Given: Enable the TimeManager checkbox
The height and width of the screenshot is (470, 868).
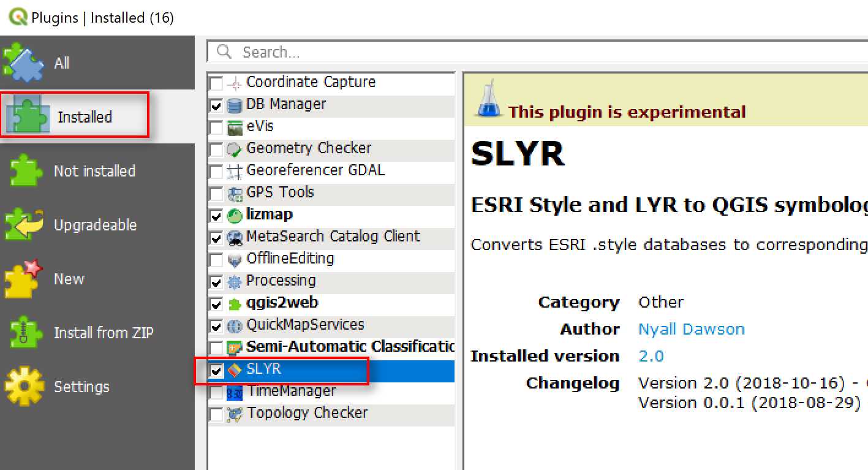Looking at the screenshot, I should click(216, 392).
